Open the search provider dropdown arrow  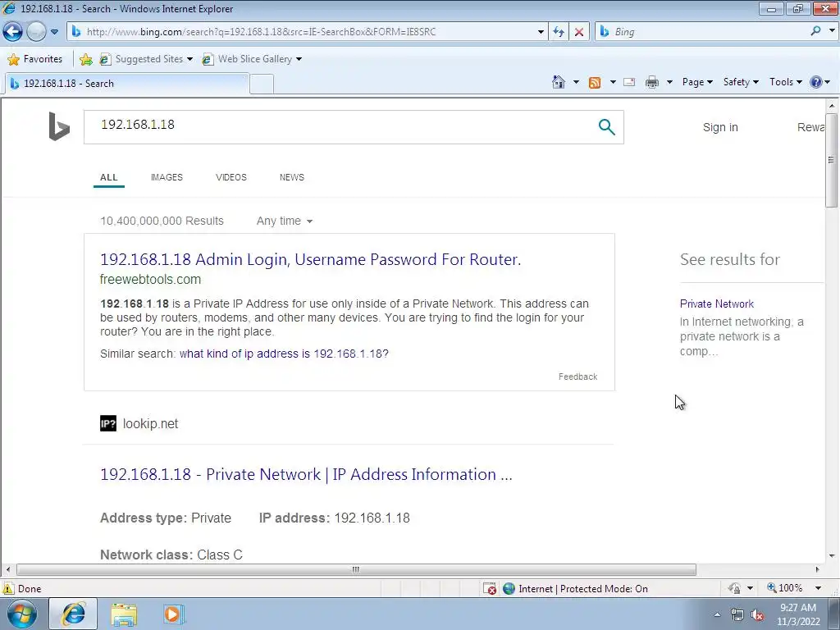pos(832,31)
